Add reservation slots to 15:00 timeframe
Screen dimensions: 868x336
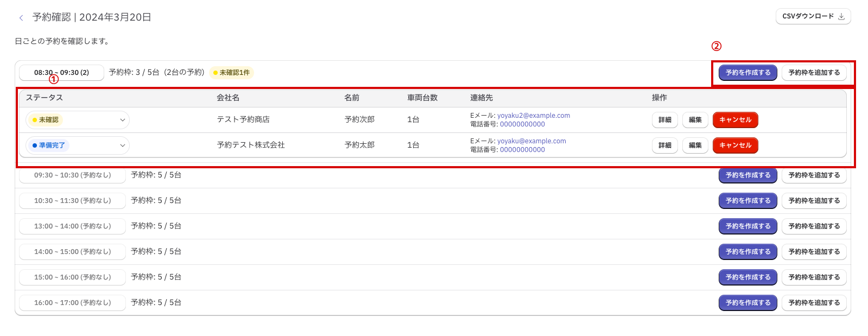pyautogui.click(x=814, y=277)
